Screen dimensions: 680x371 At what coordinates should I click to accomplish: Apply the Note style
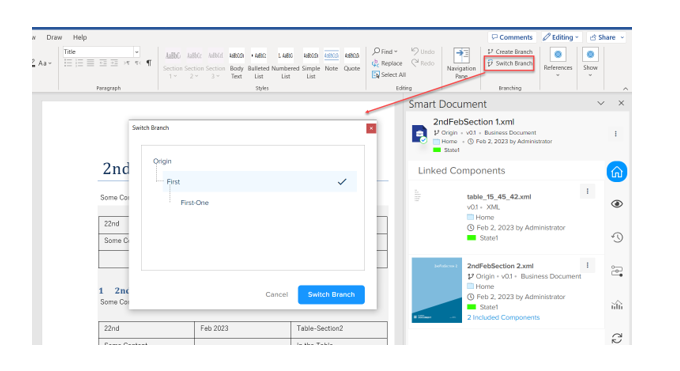[x=331, y=61]
